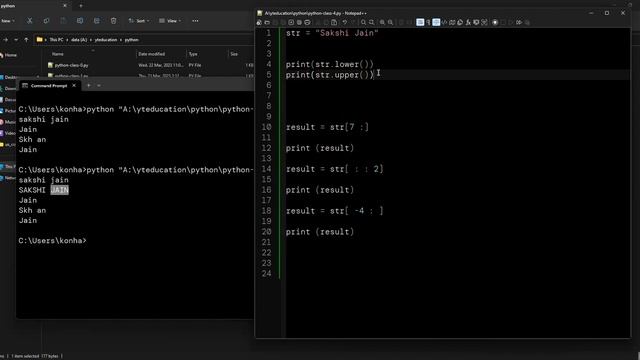Open the User Defined Language icon in Notepad++

[x=444, y=22]
